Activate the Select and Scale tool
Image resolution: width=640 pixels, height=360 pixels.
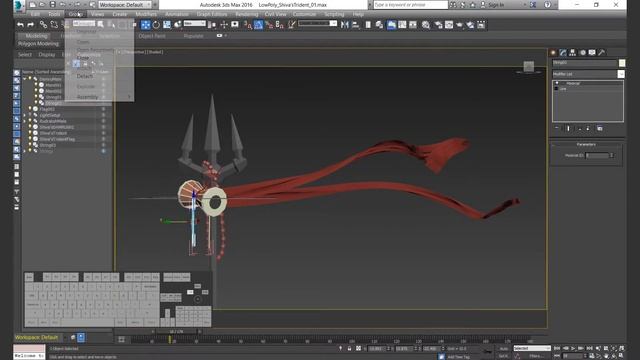167,25
